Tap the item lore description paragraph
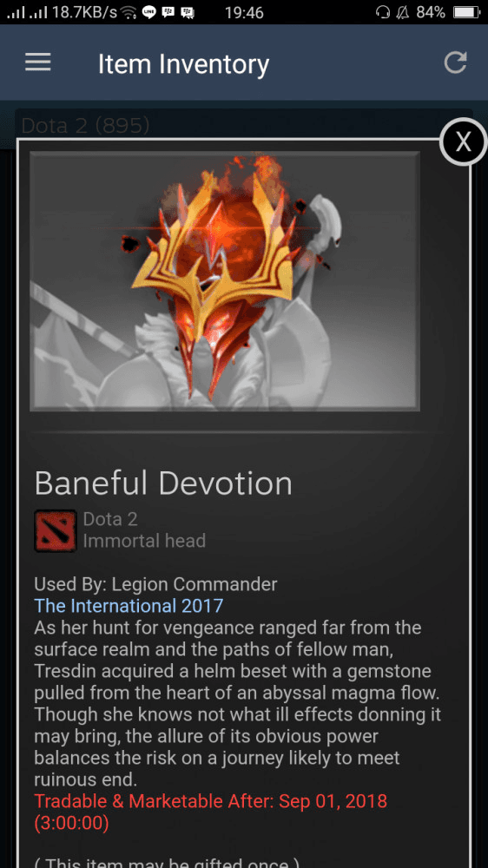 coord(238,703)
